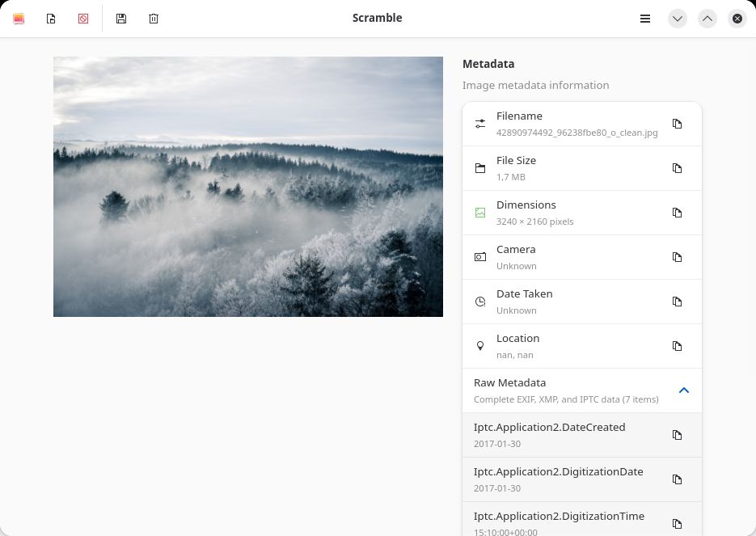
Task: Save the cleaned image
Action: click(x=121, y=19)
